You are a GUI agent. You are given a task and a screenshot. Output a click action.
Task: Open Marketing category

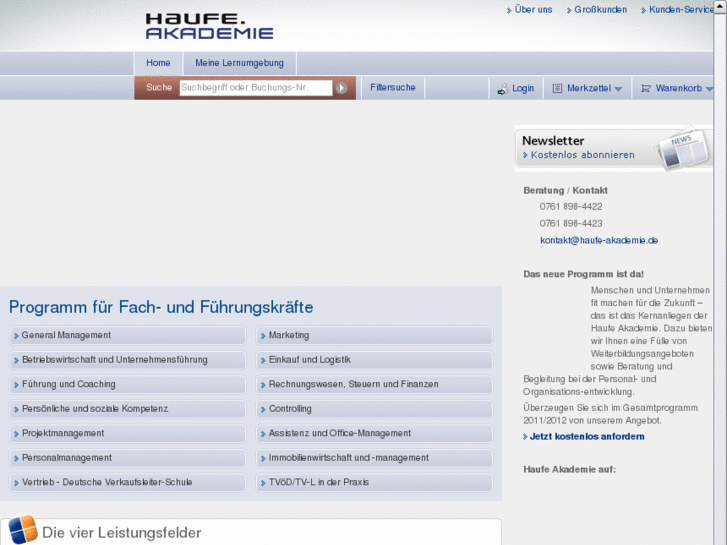tap(374, 335)
